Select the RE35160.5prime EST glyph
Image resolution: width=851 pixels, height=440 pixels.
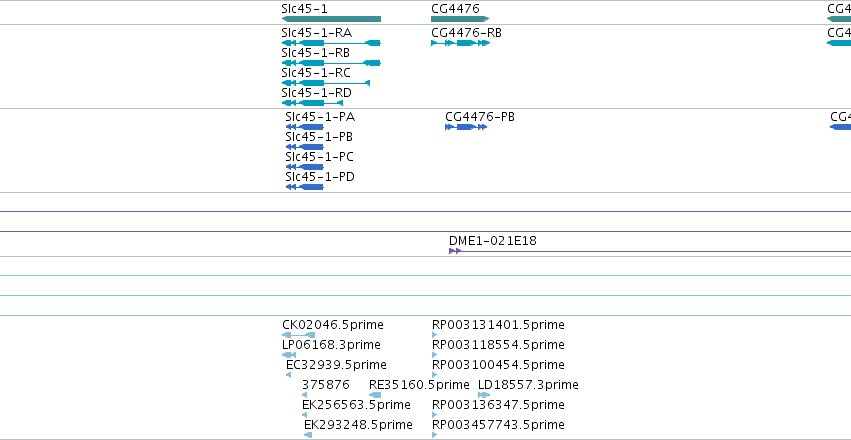coord(375,395)
